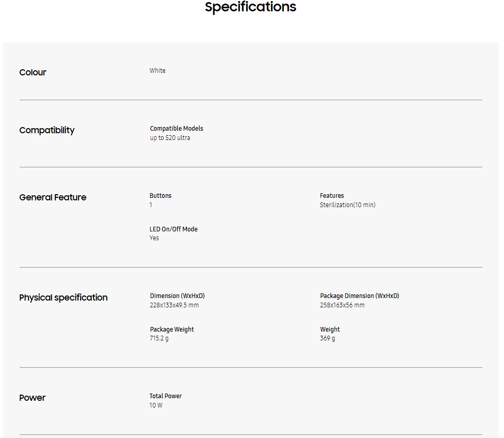Viewport: 504px width, 438px height.
Task: Click Package Dimension (WxHxD) label
Action: [x=359, y=296]
